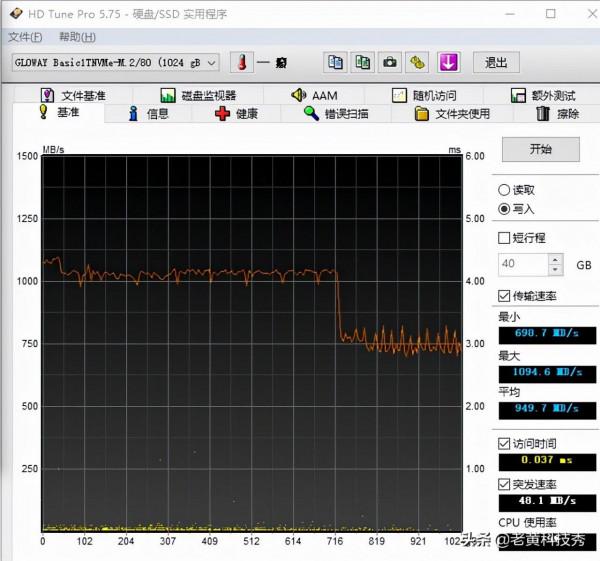Image resolution: width=600 pixels, height=561 pixels.
Task: Increase short stroke value with up arrow
Action: [x=555, y=259]
